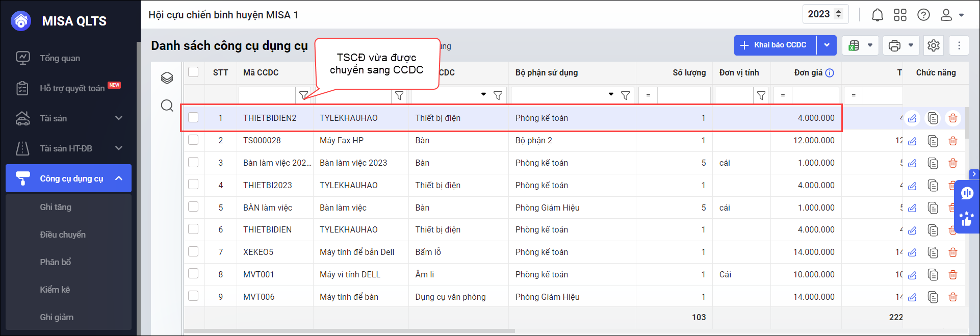Screen dimensions: 980x336
Task: Check the BÀN làm việc row 5 checkbox
Action: click(x=193, y=206)
